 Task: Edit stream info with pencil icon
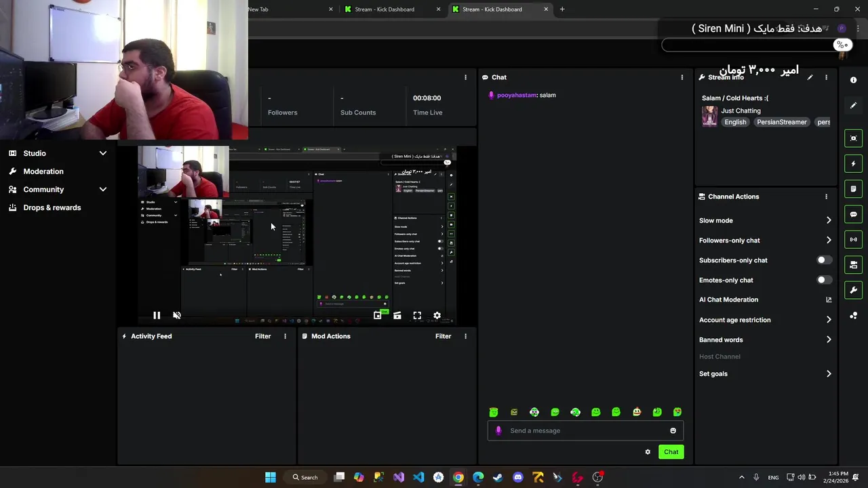click(x=810, y=77)
